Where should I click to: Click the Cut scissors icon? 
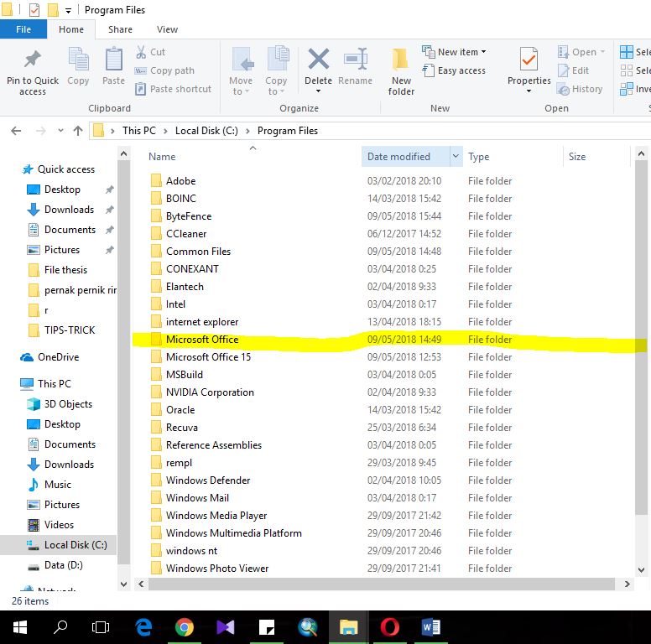coord(141,52)
